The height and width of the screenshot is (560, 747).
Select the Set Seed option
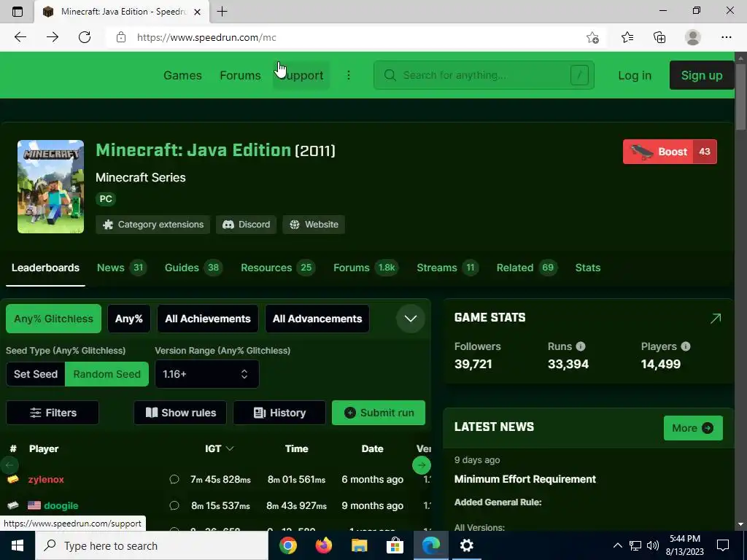(36, 374)
